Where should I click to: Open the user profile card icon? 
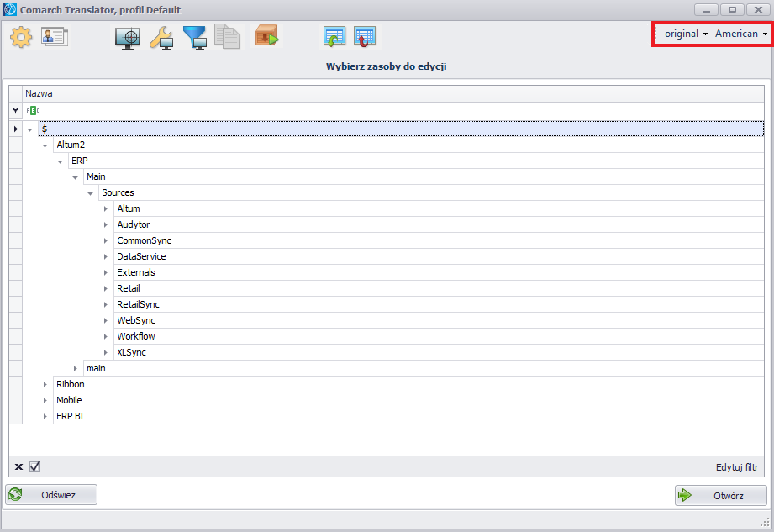[55, 37]
